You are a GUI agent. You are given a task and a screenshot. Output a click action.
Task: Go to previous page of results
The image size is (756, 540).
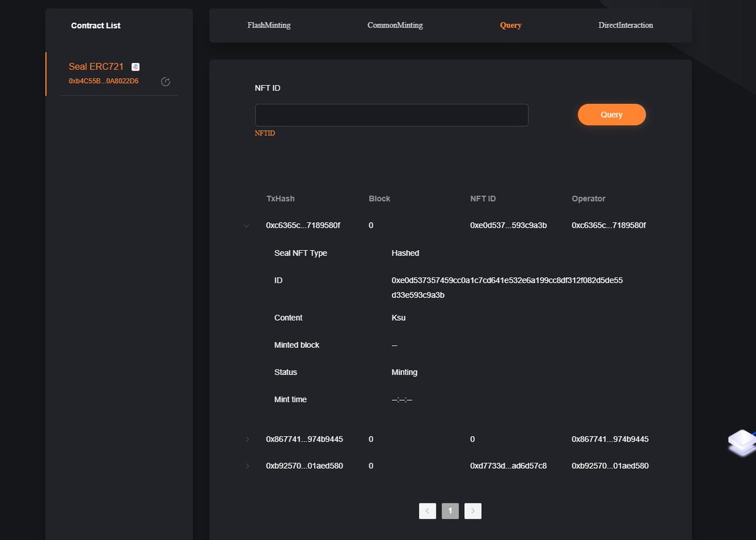(x=427, y=511)
